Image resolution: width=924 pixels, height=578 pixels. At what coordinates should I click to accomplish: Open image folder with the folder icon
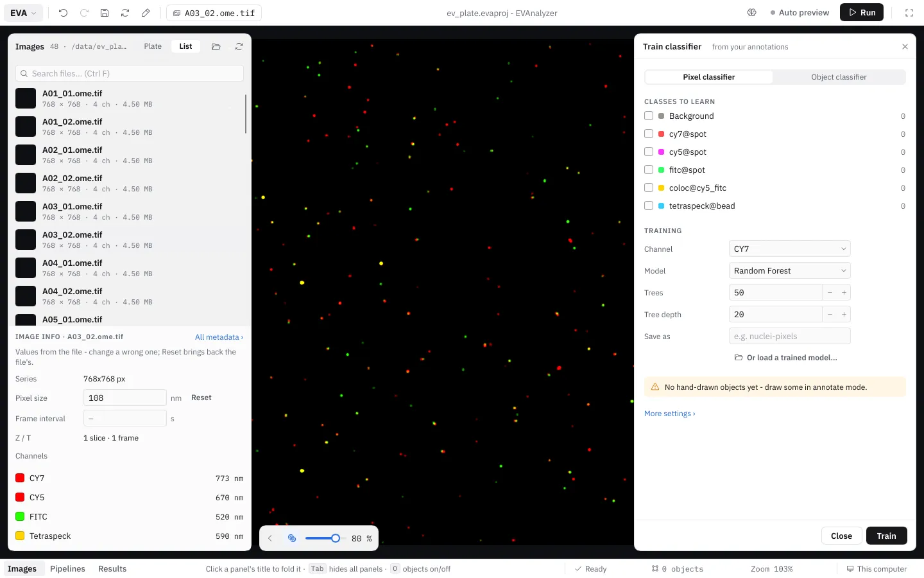pos(216,47)
